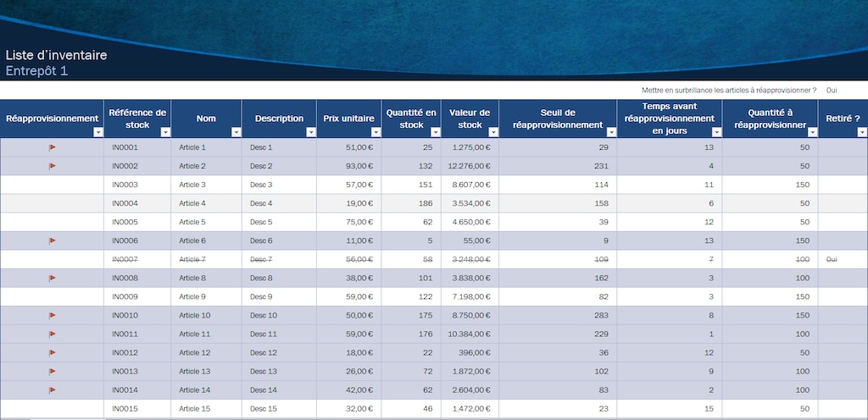Open the Réapprovisionnement column filter dropdown
The image size is (868, 420).
point(98,132)
